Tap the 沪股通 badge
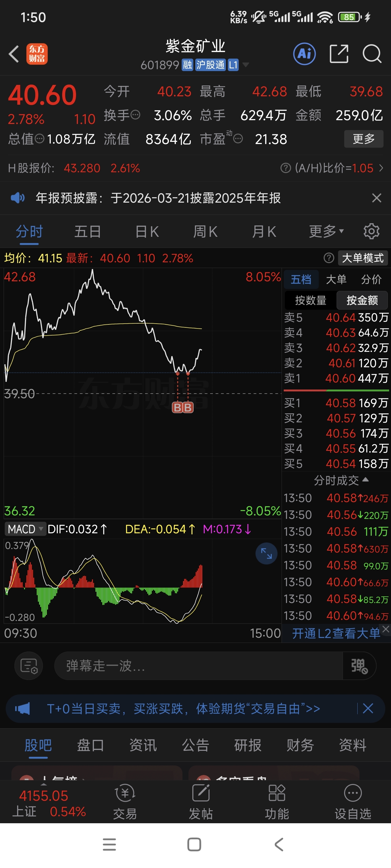Viewport: 391px width, 868px height. [210, 65]
